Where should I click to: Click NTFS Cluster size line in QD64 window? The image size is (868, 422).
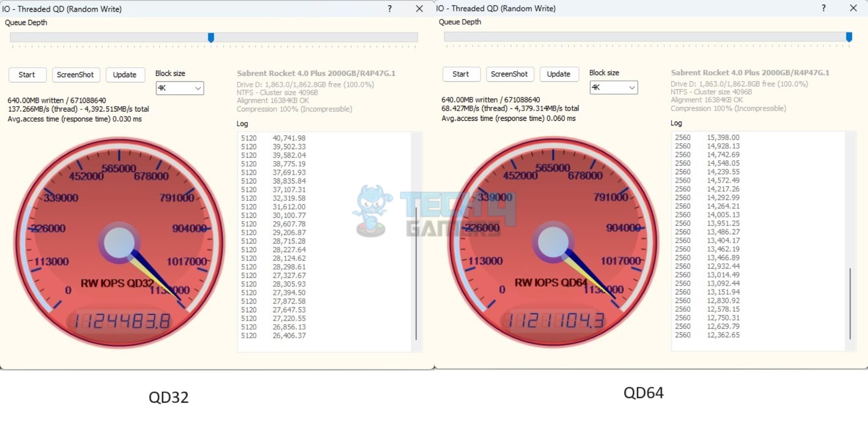click(711, 92)
